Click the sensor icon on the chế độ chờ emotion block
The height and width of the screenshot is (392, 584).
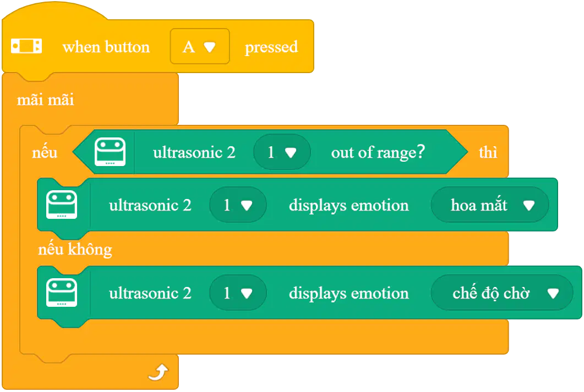[62, 292]
